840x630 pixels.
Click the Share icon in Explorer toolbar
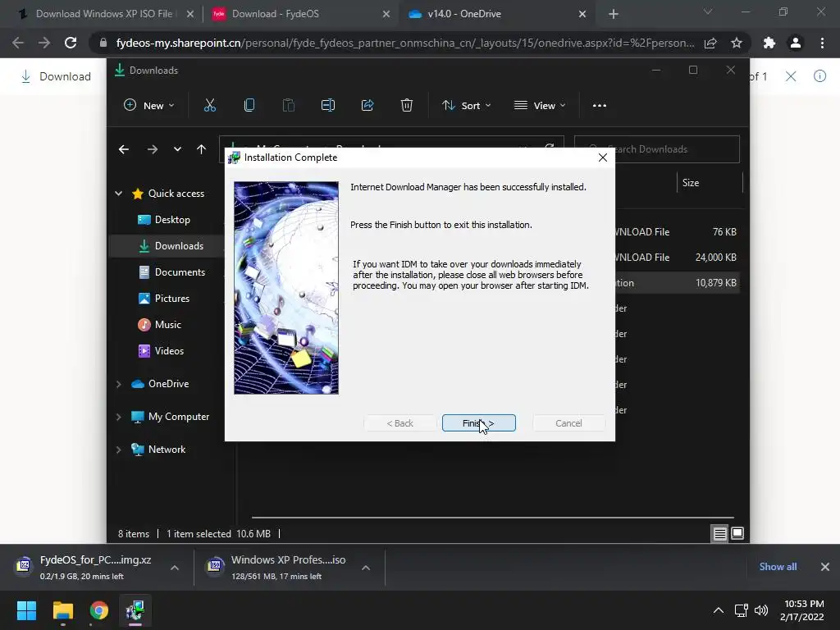[x=367, y=106]
